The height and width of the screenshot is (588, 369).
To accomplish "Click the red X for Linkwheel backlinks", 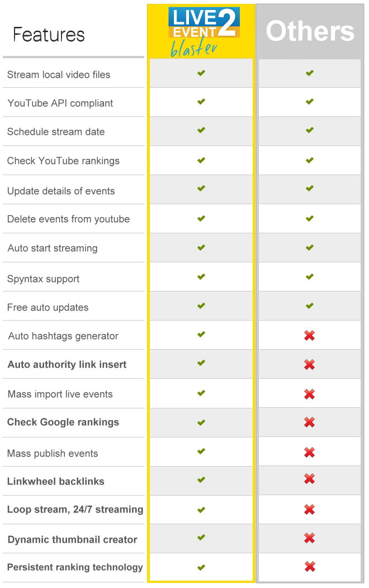I will pos(309,479).
